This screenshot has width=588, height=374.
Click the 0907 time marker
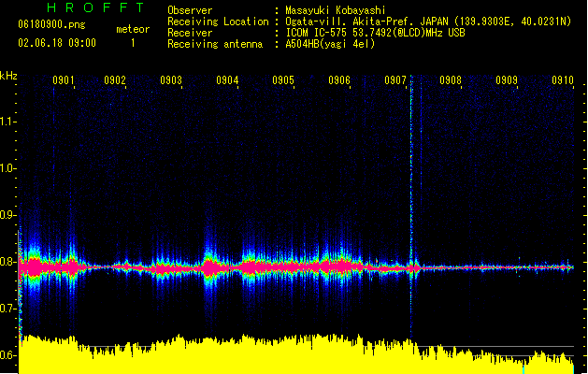(x=395, y=80)
